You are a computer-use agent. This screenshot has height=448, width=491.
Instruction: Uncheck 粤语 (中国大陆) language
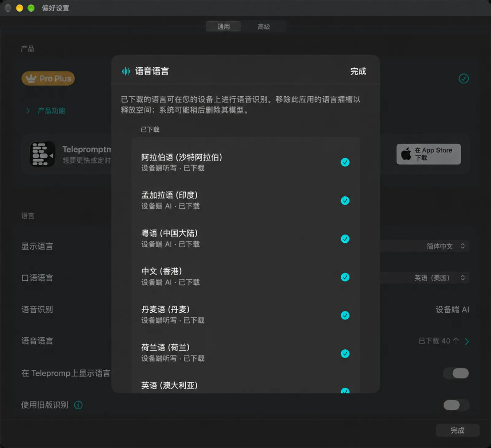coord(345,239)
